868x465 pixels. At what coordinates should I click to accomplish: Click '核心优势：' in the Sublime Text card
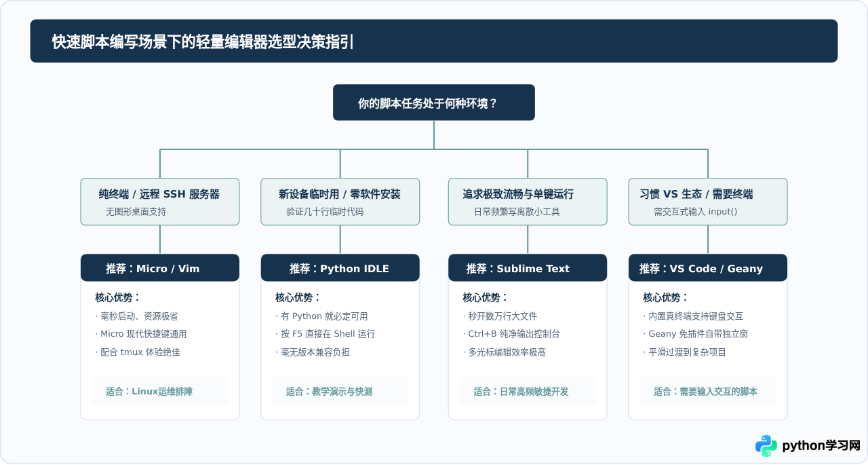coord(486,297)
